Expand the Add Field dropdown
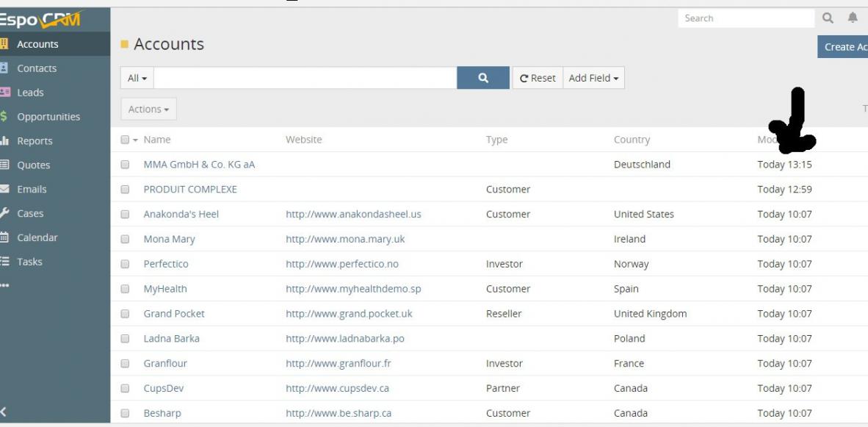 tap(593, 78)
